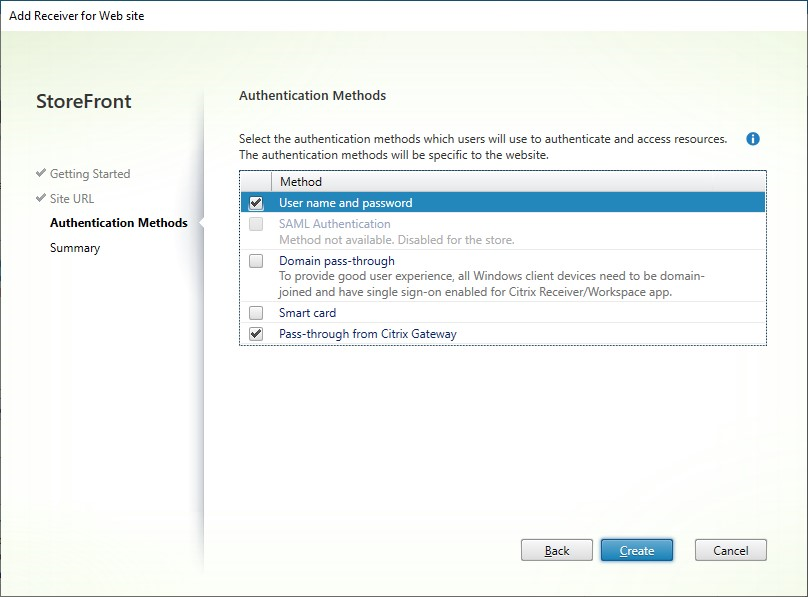Go back with the Back button

pyautogui.click(x=557, y=550)
